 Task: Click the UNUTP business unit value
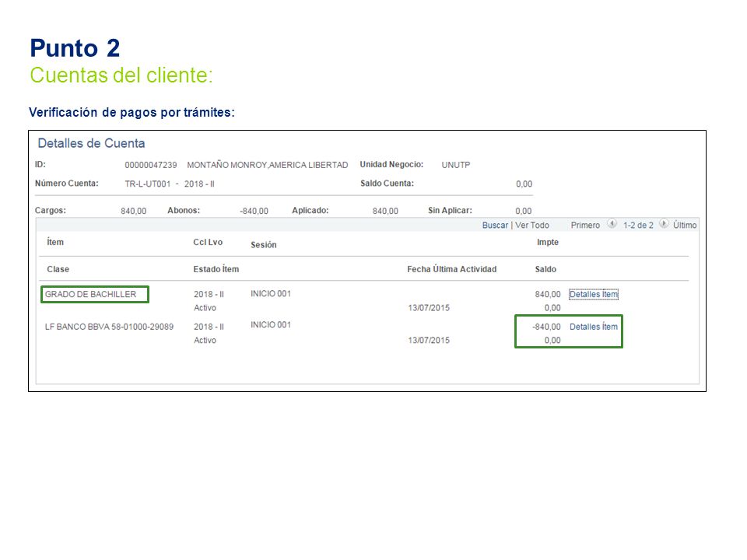(x=455, y=165)
